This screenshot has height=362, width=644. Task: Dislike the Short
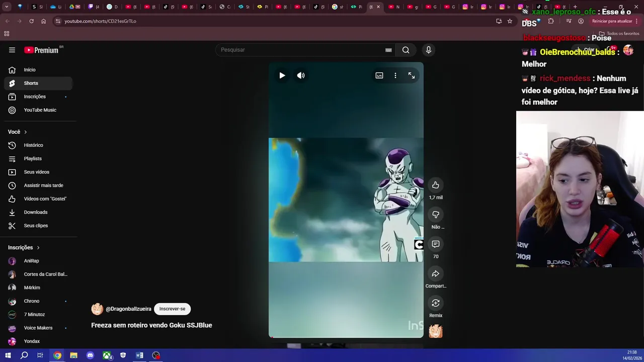(436, 215)
